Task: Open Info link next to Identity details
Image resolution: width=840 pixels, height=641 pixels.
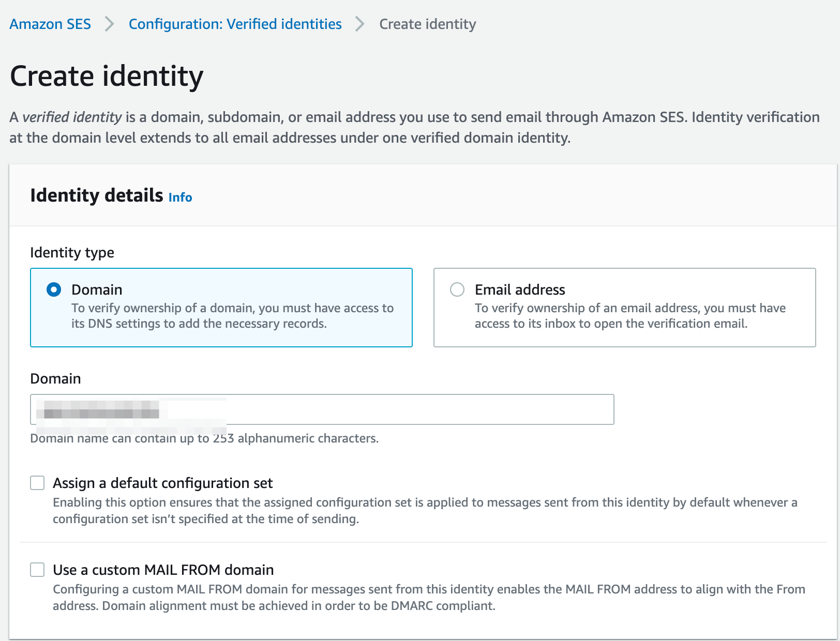Action: [x=180, y=197]
